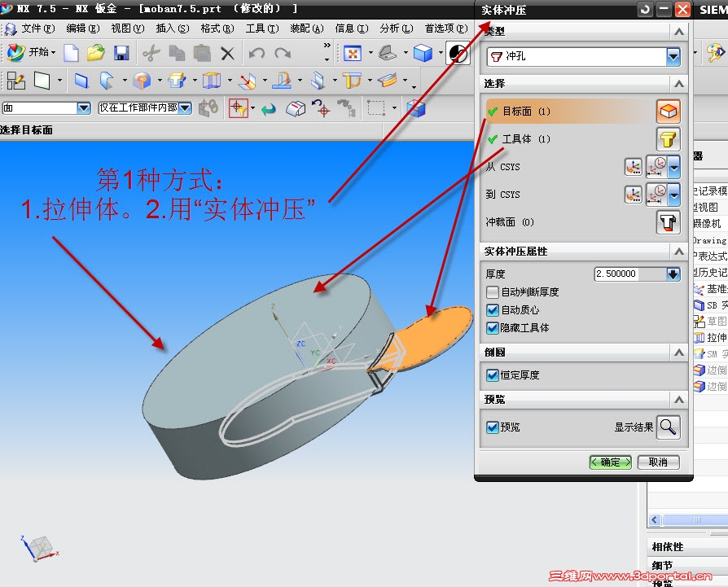The width and height of the screenshot is (728, 587).
Task: Select the 工具体 (1) selection row
Action: pos(569,138)
